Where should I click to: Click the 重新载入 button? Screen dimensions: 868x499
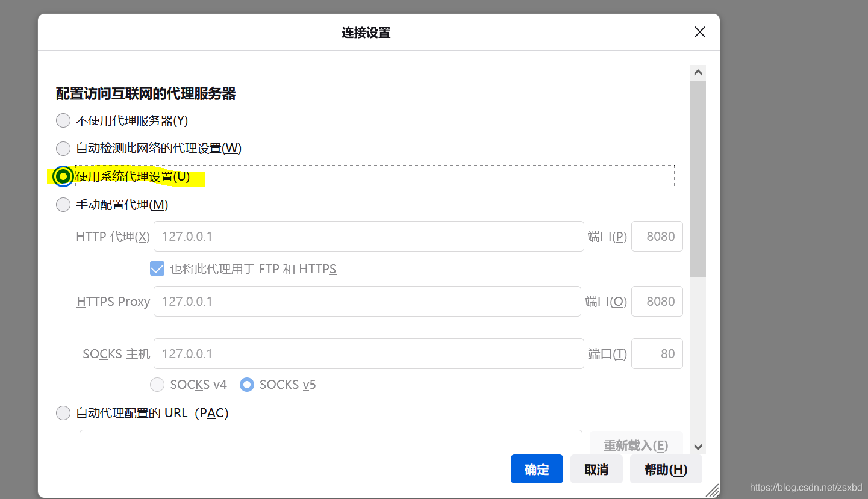(x=636, y=444)
